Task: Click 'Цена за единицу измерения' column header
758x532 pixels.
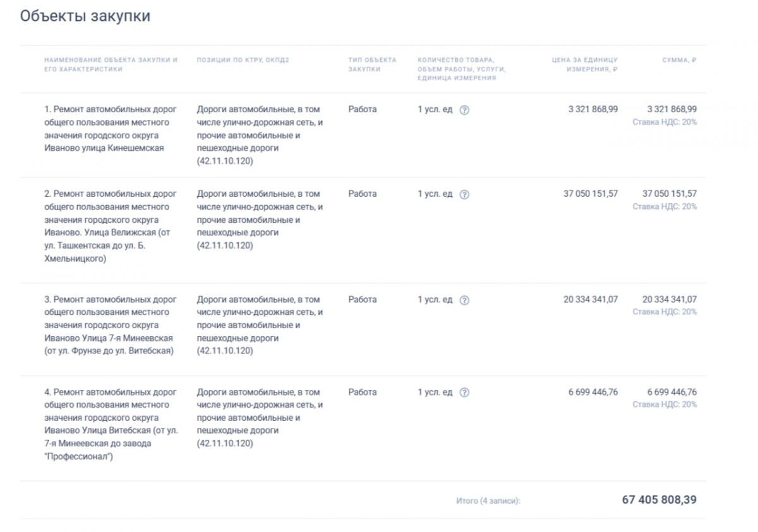Action: [x=584, y=64]
